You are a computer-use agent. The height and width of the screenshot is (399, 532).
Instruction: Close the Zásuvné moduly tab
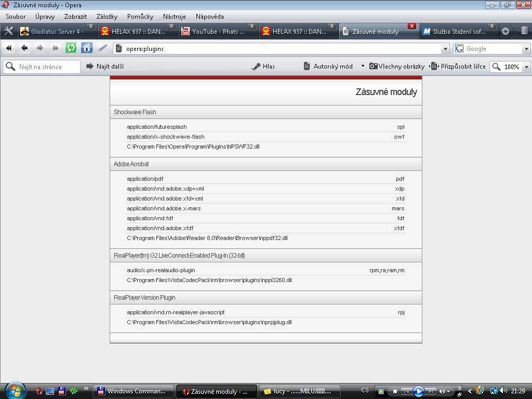click(412, 26)
